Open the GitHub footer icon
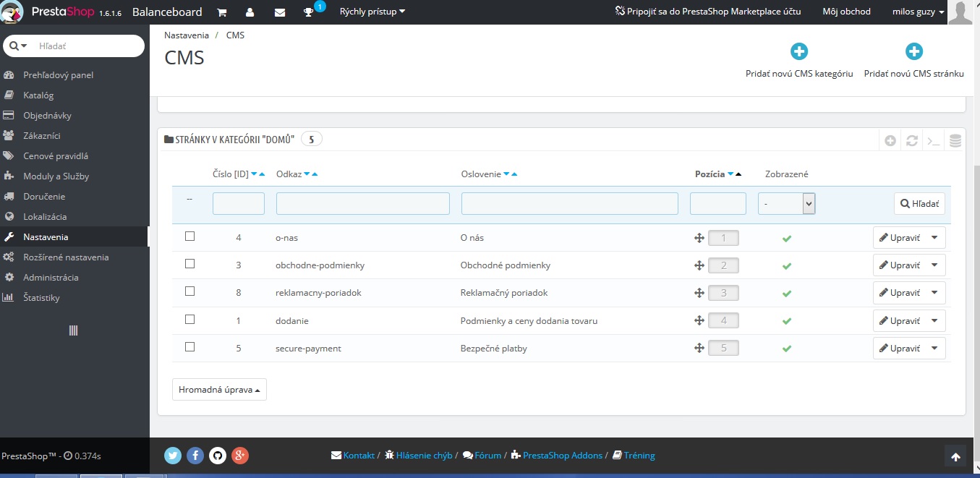Screen dimensions: 980x478 coord(218,456)
